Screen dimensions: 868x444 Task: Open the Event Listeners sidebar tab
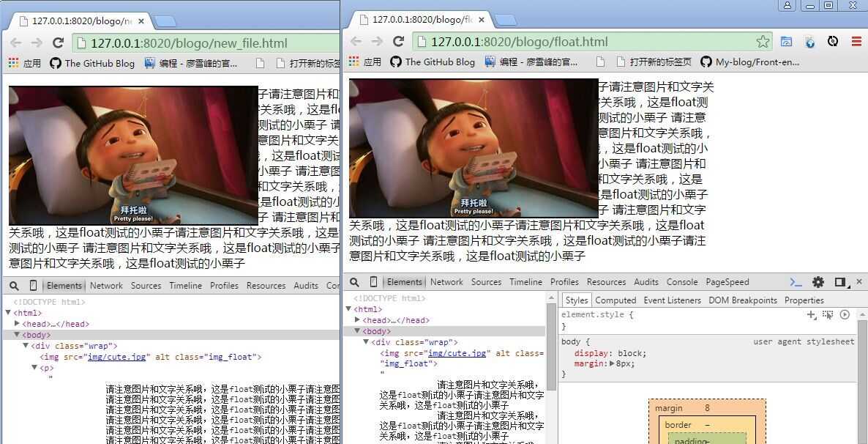(x=672, y=300)
